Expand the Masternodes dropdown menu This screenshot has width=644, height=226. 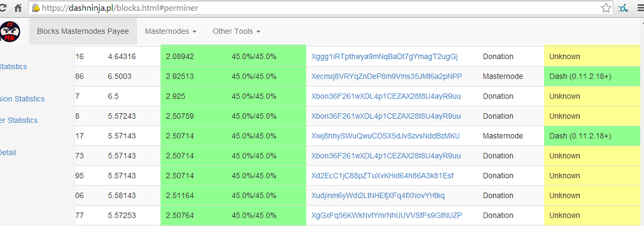pyautogui.click(x=171, y=31)
